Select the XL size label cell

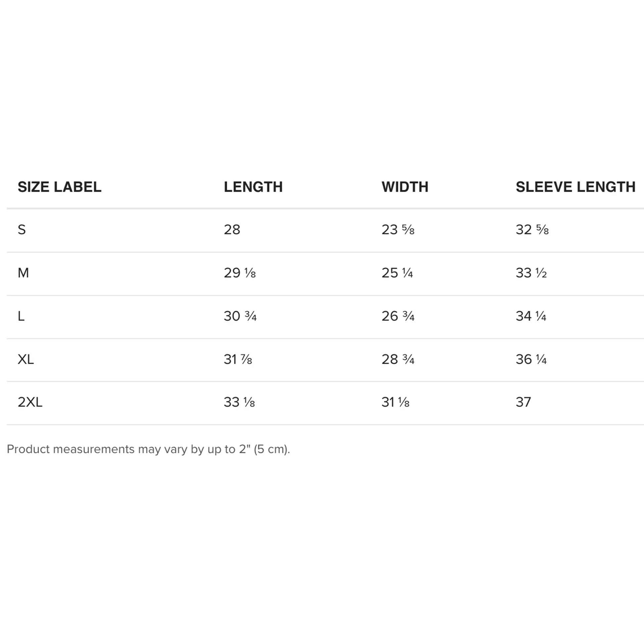point(26,359)
